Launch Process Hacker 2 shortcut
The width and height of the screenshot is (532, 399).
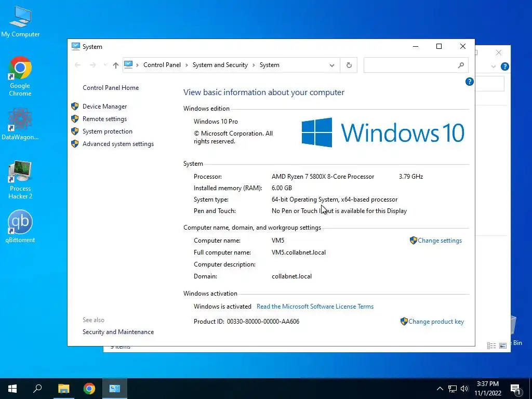click(20, 180)
